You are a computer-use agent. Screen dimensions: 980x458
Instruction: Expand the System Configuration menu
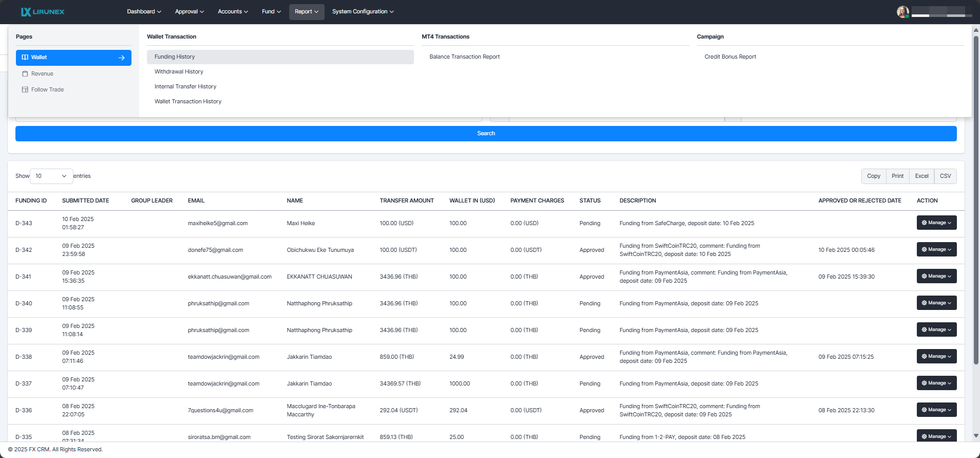(363, 12)
